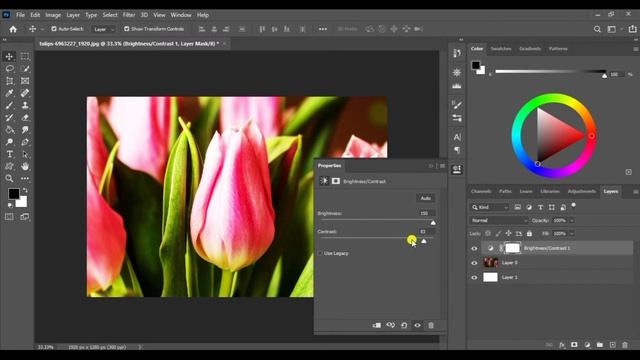Hide the Brightness/Contrast 1 layer

point(474,248)
